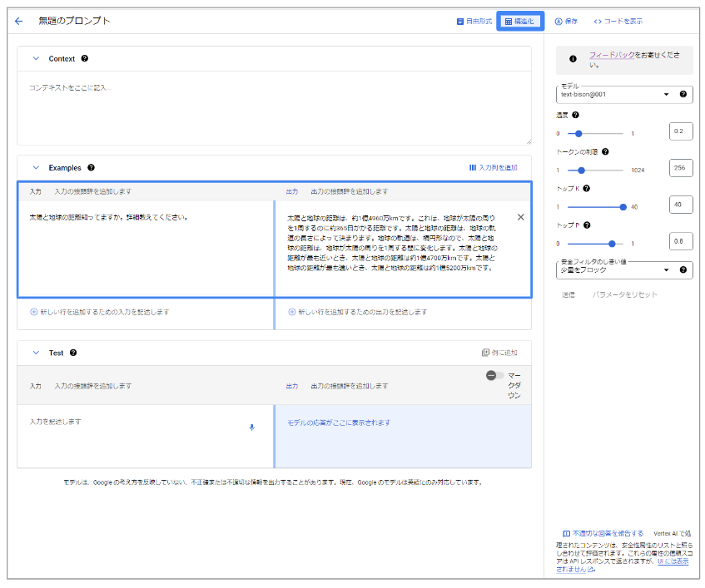The width and height of the screenshot is (705, 588).
Task: Click the 保存 button
Action: coord(566,21)
